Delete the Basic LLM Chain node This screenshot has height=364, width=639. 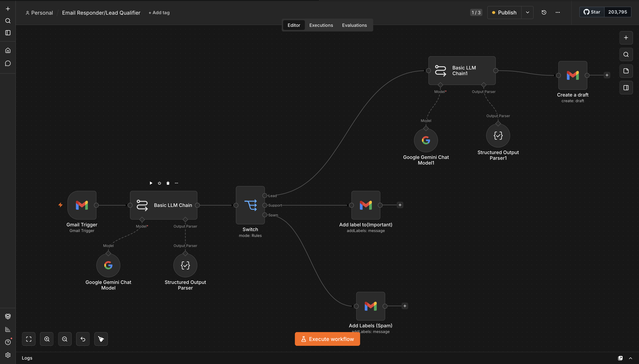point(168,183)
